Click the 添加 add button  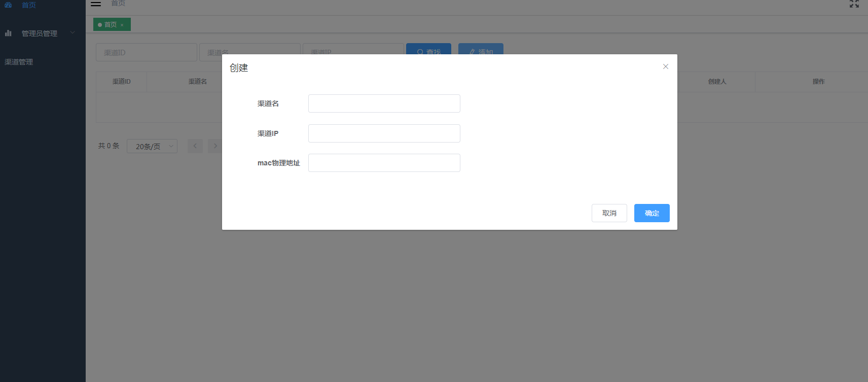[x=481, y=49]
